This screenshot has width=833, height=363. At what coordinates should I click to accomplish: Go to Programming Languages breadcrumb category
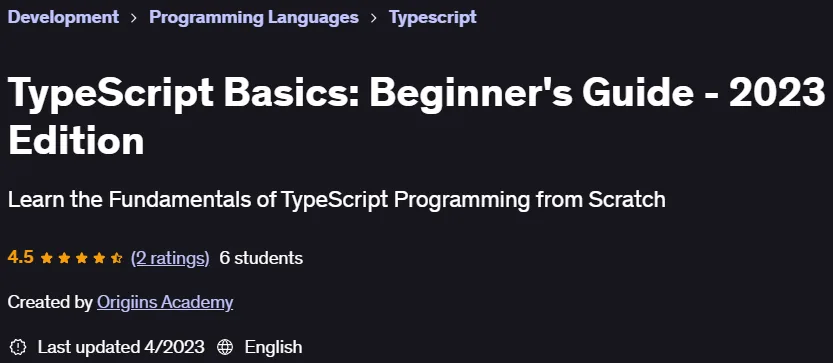coord(254,17)
